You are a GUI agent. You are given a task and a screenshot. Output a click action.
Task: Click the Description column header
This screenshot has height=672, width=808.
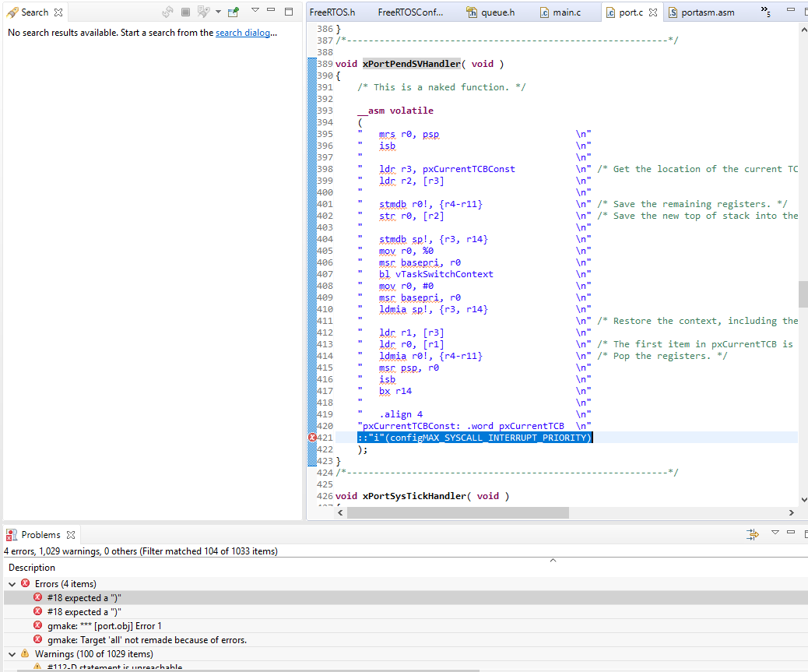(32, 568)
